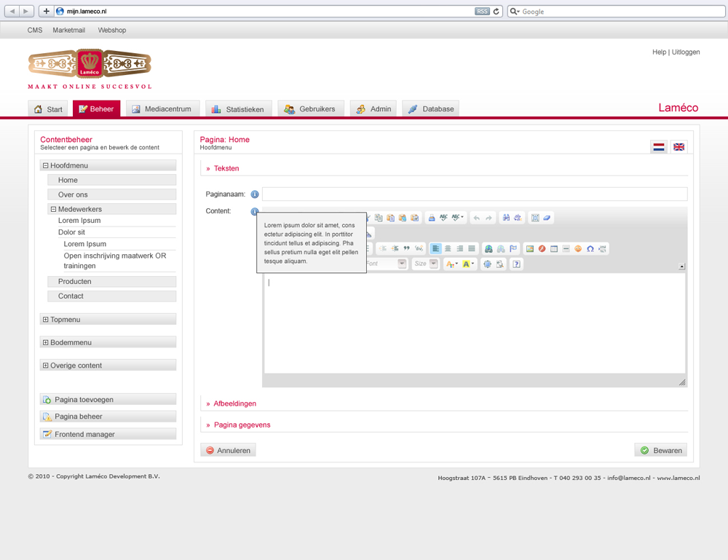Open the font Size dropdown

click(434, 264)
